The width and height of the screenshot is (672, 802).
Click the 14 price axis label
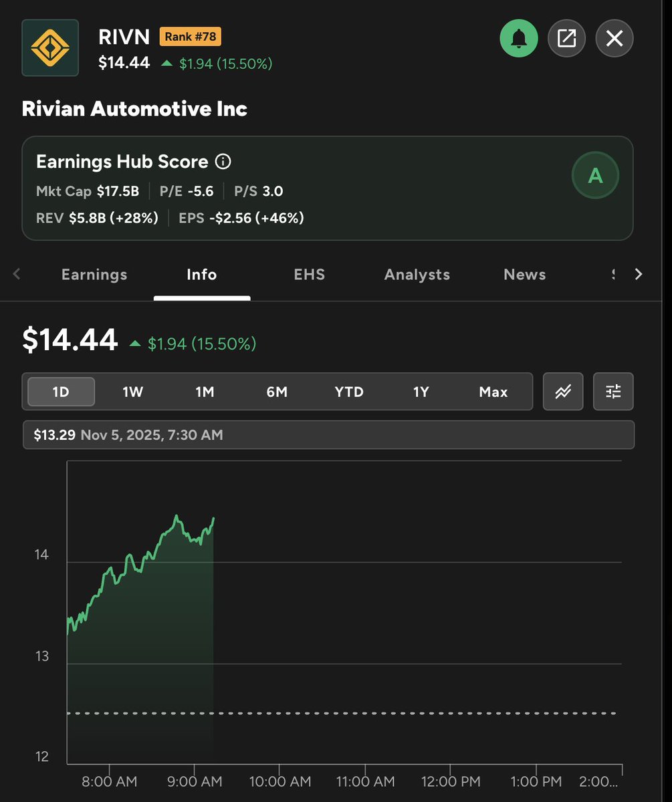41,555
